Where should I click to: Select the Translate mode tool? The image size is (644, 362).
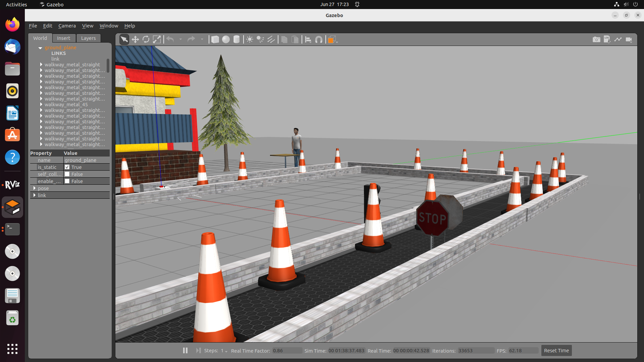(135, 39)
